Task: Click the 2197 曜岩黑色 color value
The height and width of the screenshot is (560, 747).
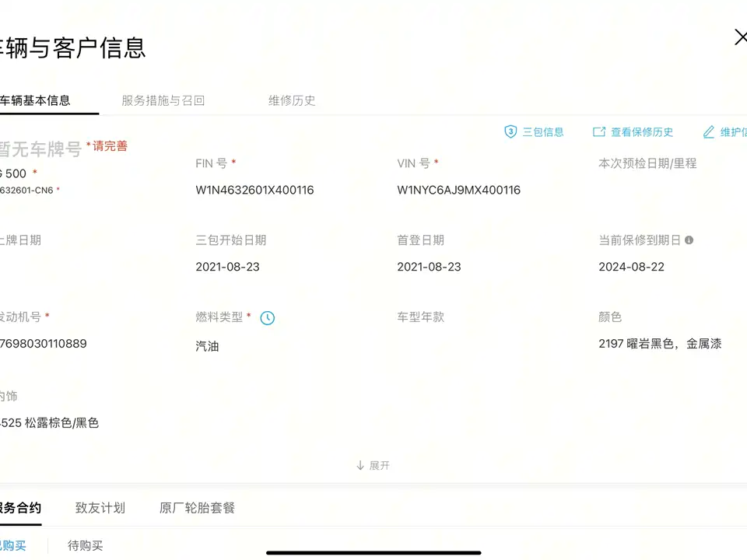Action: pos(660,344)
